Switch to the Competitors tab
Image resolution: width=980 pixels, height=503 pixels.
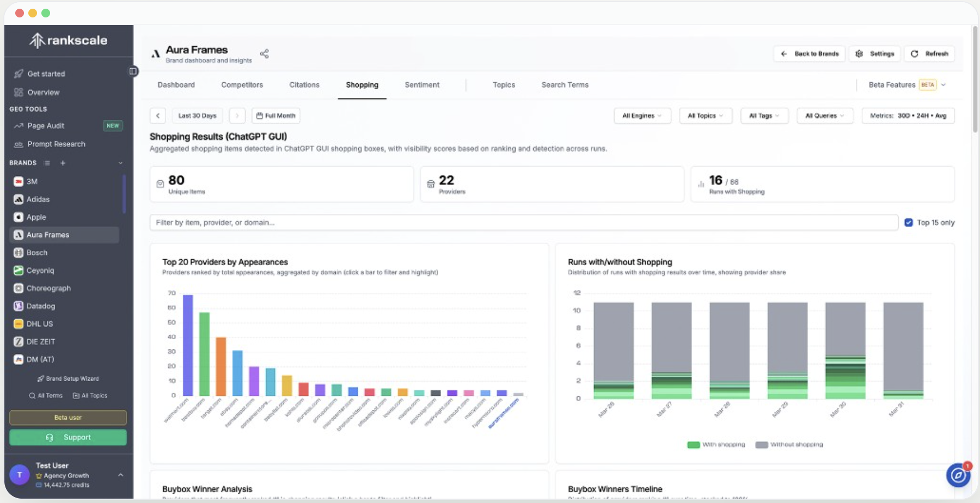pyautogui.click(x=242, y=85)
